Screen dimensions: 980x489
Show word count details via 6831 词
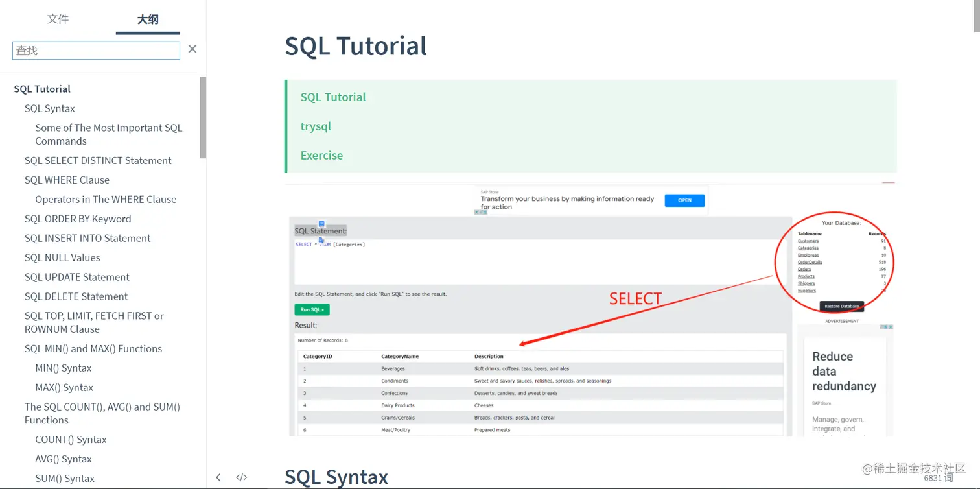coord(939,478)
